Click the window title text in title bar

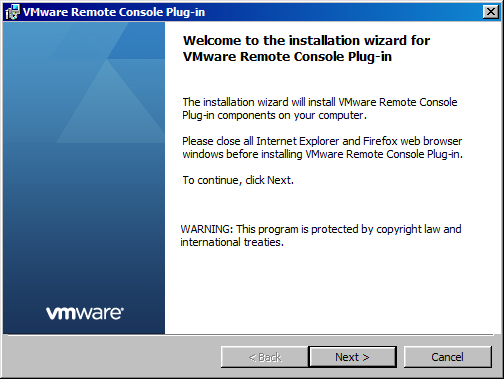point(114,12)
